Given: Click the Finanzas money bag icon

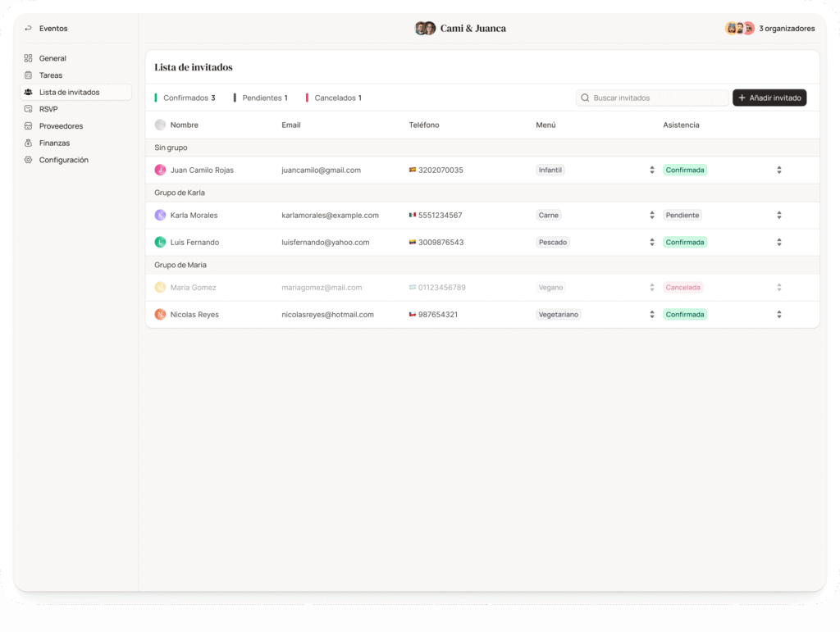Looking at the screenshot, I should (28, 143).
